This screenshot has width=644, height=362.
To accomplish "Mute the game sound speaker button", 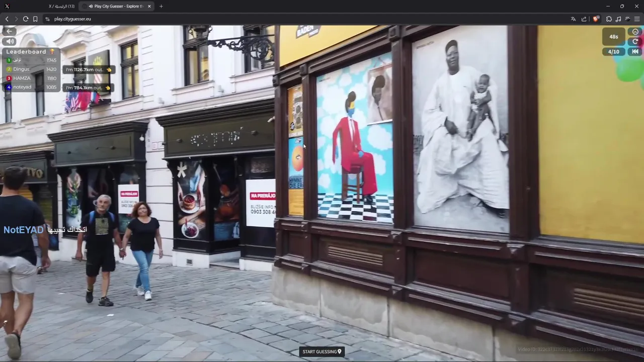I will tap(9, 41).
